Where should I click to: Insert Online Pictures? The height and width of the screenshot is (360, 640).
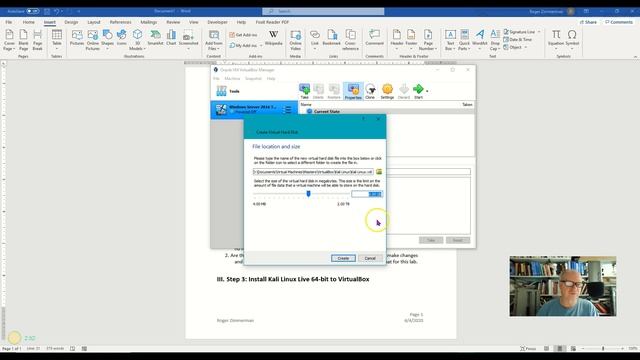[93, 40]
